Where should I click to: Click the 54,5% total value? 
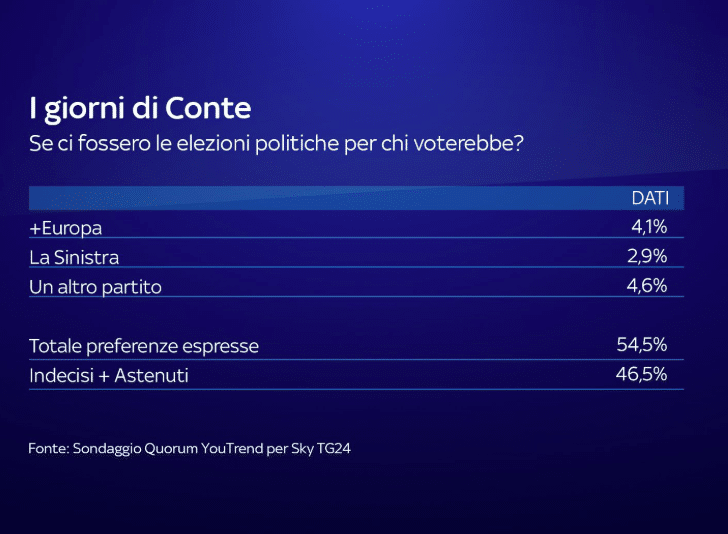click(x=641, y=345)
